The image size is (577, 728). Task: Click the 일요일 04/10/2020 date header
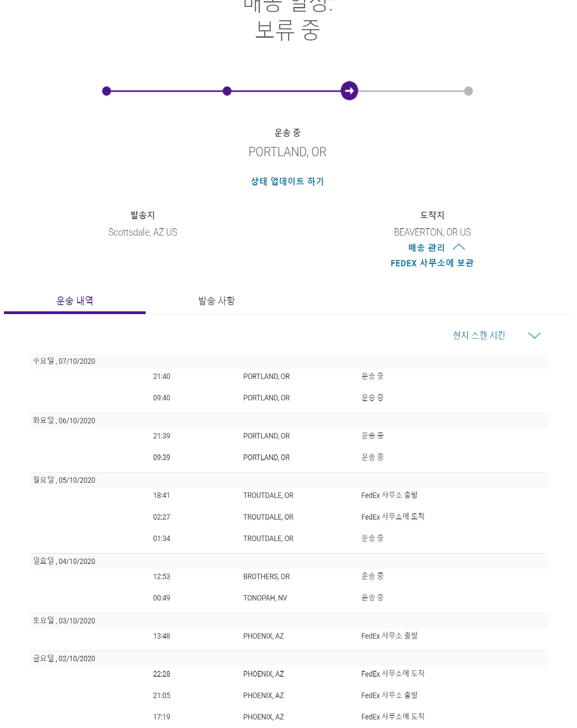[64, 561]
